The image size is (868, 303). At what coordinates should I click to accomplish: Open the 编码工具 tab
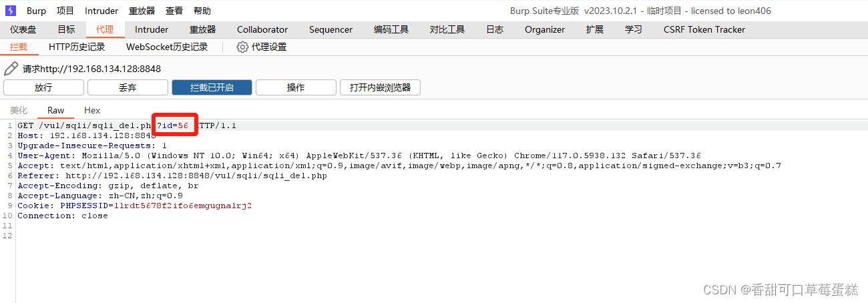tap(391, 29)
